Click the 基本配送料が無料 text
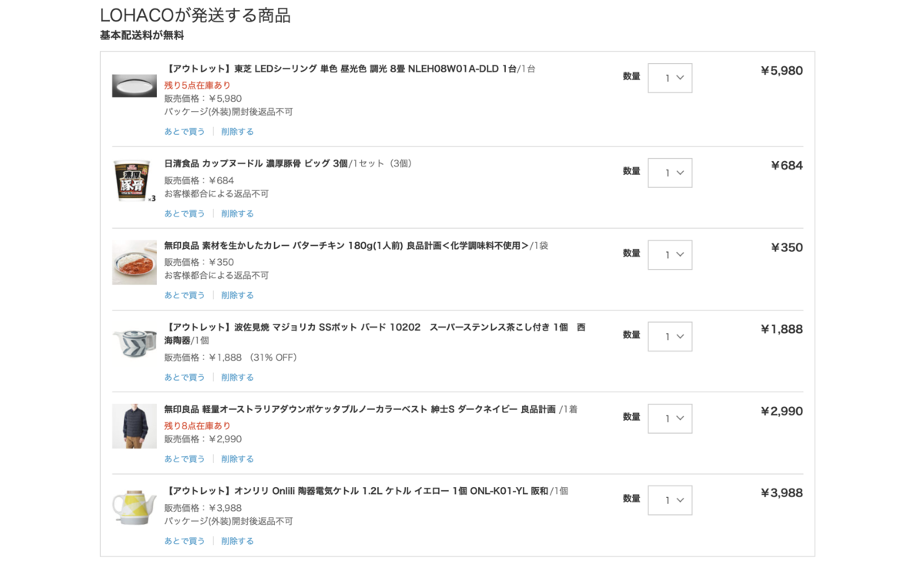This screenshot has width=924, height=578. click(x=142, y=35)
